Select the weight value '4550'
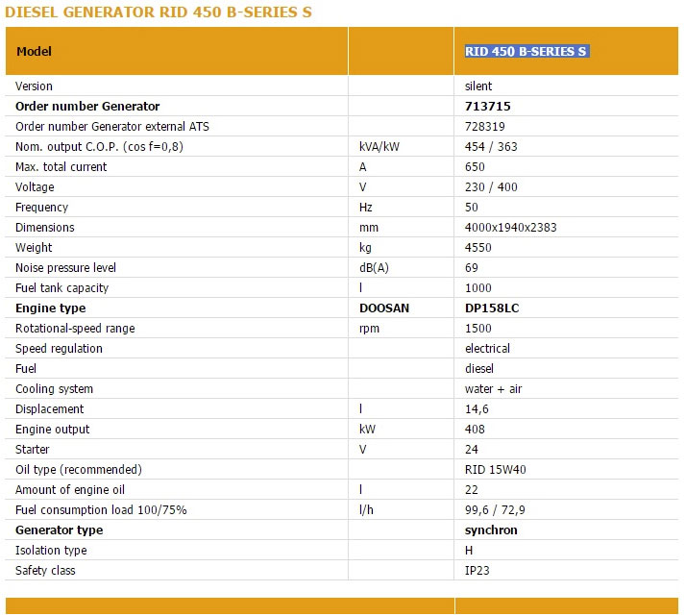 coord(477,247)
